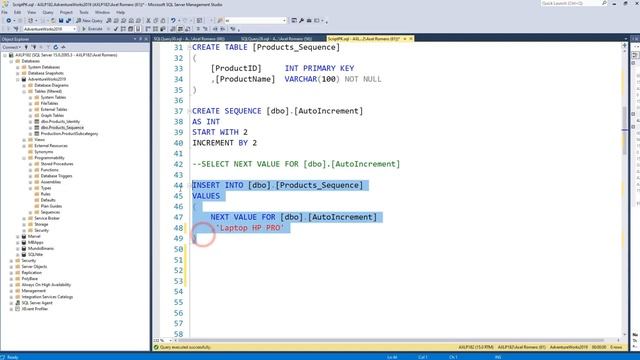The width and height of the screenshot is (640, 360).
Task: Click the Parse checkmark icon beside Execute
Action: click(x=116, y=29)
